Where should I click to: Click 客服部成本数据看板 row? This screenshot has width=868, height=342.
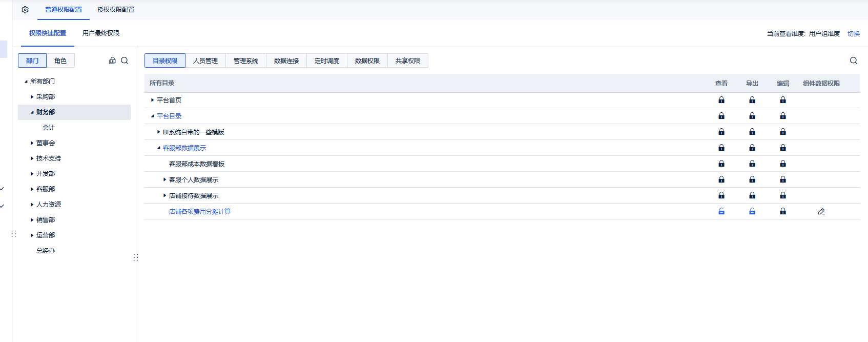pyautogui.click(x=502, y=164)
